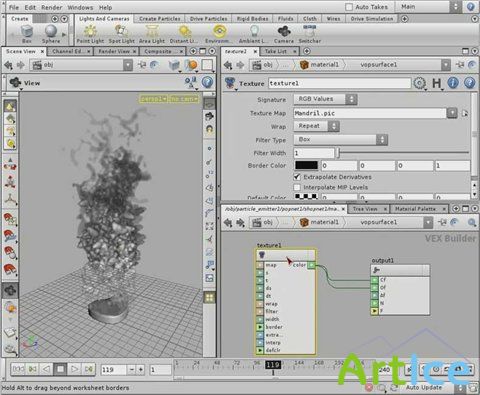The height and width of the screenshot is (395, 480).
Task: Create a Sphere from the Create shelf
Action: 51,34
